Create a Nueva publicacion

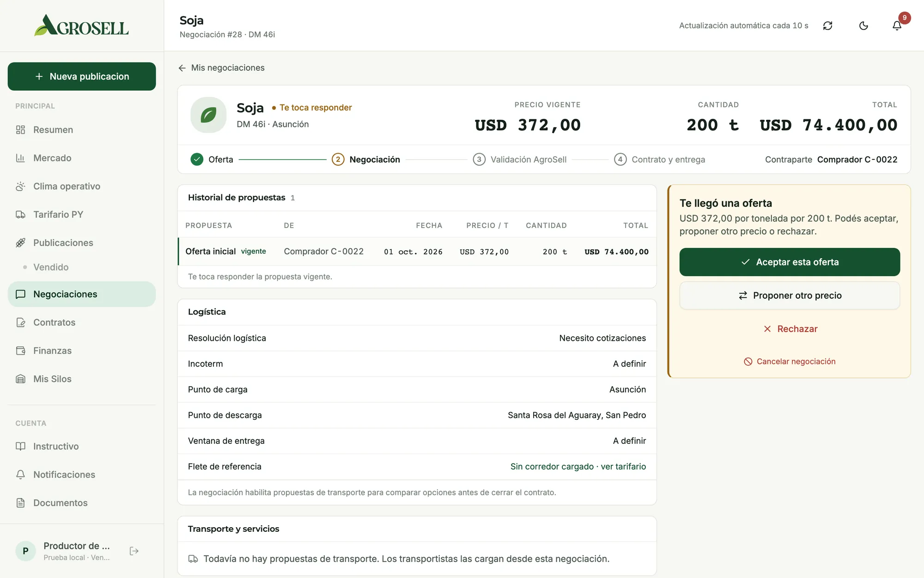click(81, 76)
